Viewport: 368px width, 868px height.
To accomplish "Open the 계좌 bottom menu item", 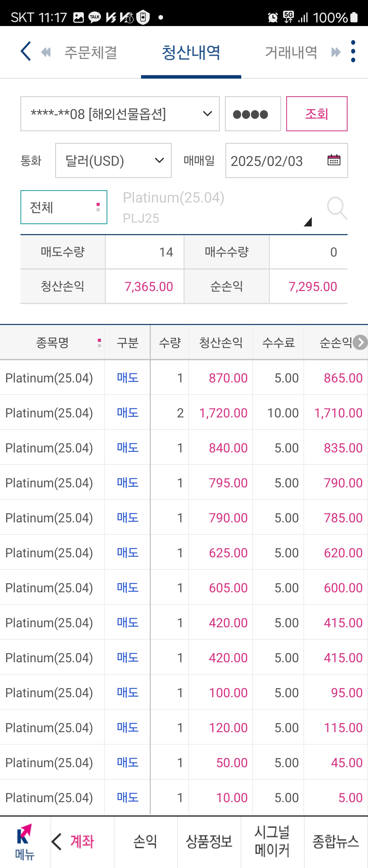I will pos(82,841).
